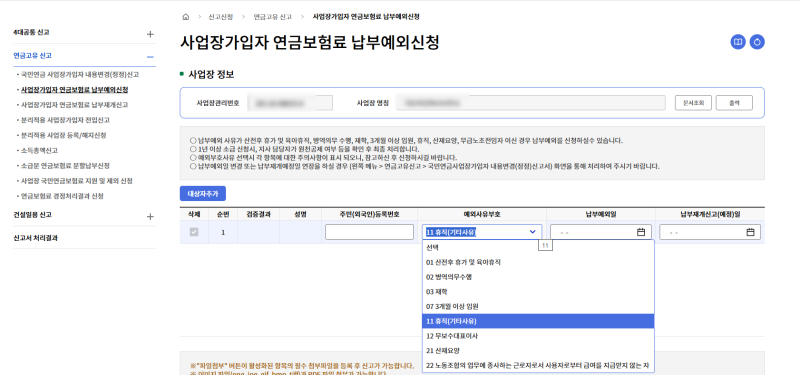
Task: Select 22 노동조합 업무 종사 option
Action: [538, 365]
